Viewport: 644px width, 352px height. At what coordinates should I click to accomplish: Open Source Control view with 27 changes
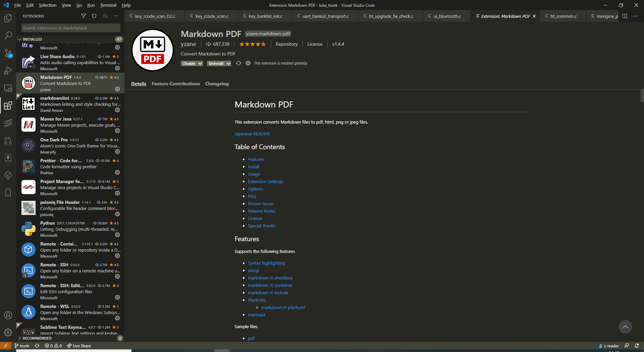point(8,53)
